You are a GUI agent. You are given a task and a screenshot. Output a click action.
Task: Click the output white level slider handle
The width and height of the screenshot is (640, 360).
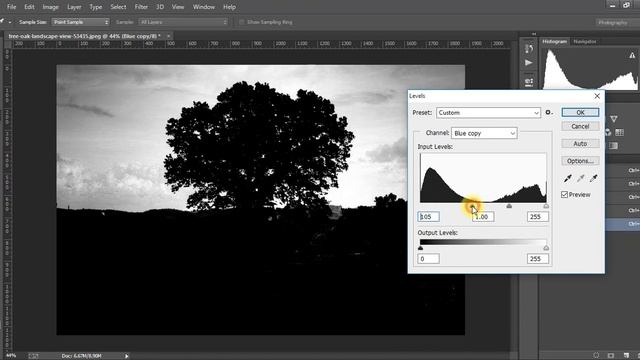[546, 248]
